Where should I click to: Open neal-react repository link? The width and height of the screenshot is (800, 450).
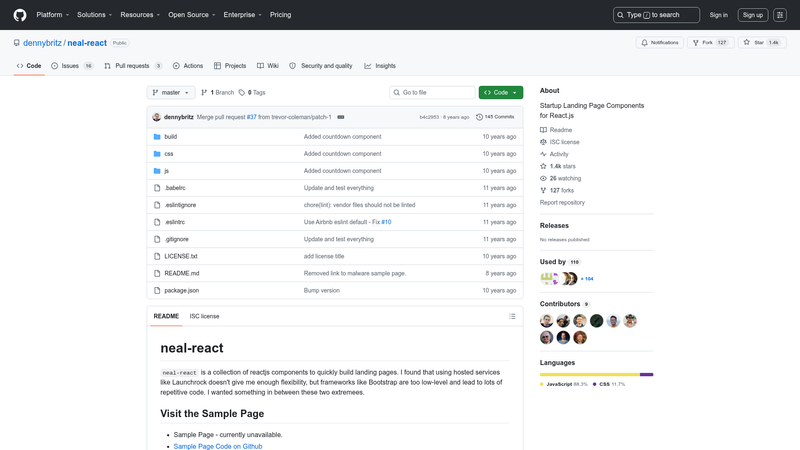pos(87,43)
